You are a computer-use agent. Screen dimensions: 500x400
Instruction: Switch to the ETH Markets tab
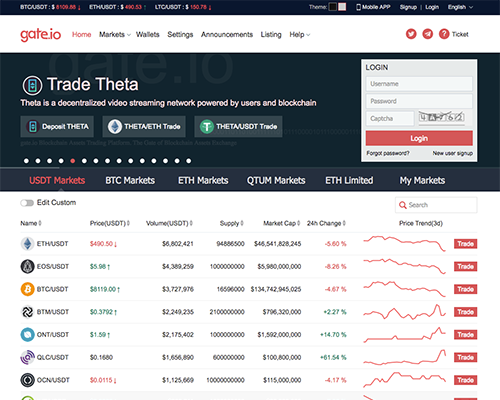tap(203, 180)
